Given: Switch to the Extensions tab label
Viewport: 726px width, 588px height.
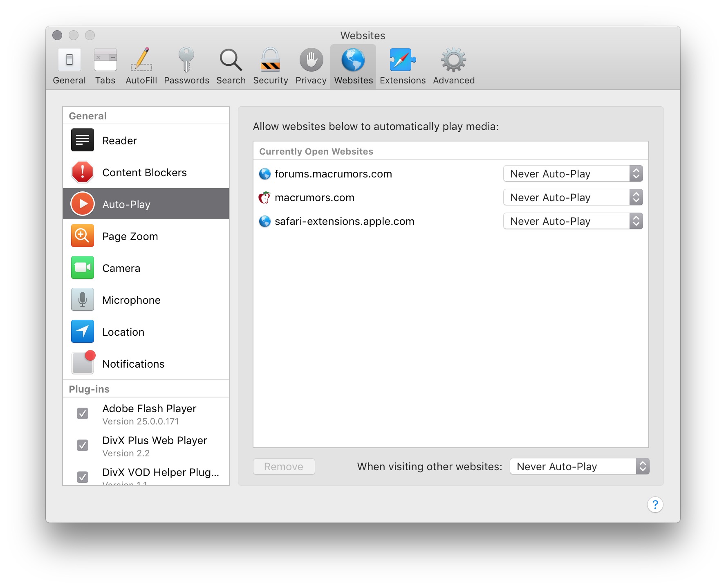Looking at the screenshot, I should [403, 81].
